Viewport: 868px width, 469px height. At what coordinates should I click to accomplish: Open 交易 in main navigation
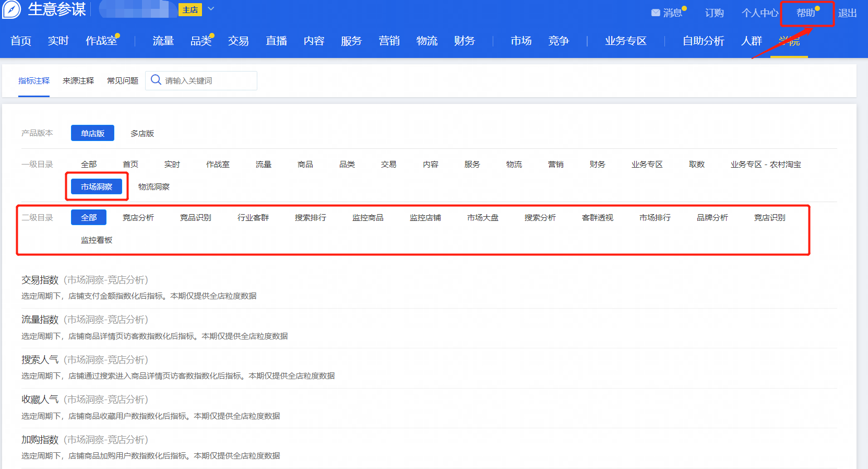[x=239, y=41]
